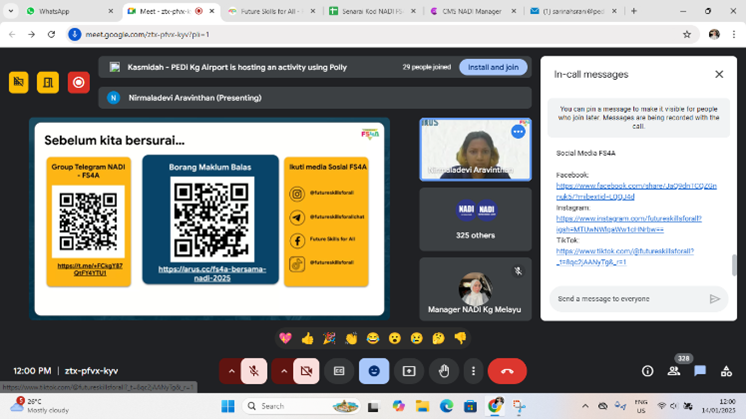This screenshot has width=746, height=419.
Task: Go back to previous page
Action: (x=12, y=34)
